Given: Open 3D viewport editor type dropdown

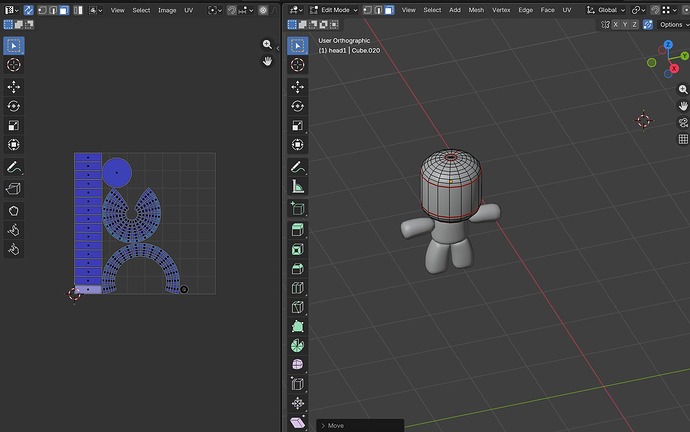Looking at the screenshot, I should [x=296, y=10].
